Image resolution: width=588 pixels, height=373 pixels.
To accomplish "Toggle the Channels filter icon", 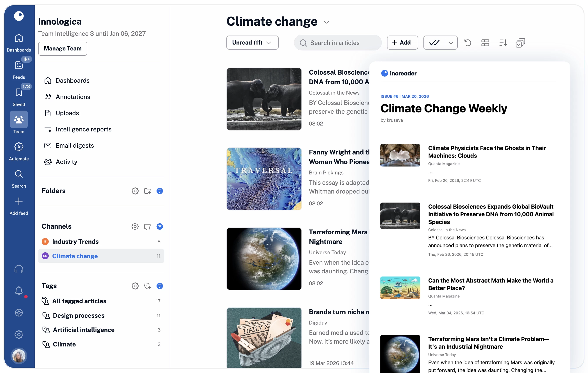I will 160,227.
